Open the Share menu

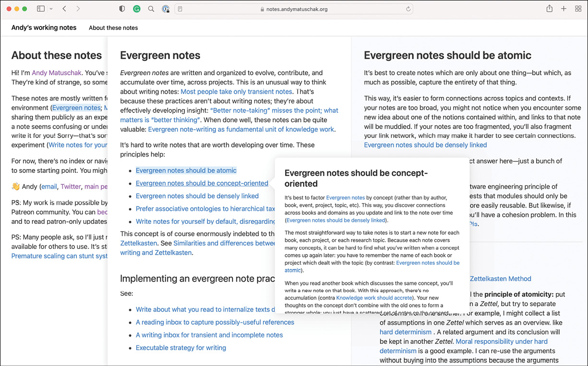(549, 9)
